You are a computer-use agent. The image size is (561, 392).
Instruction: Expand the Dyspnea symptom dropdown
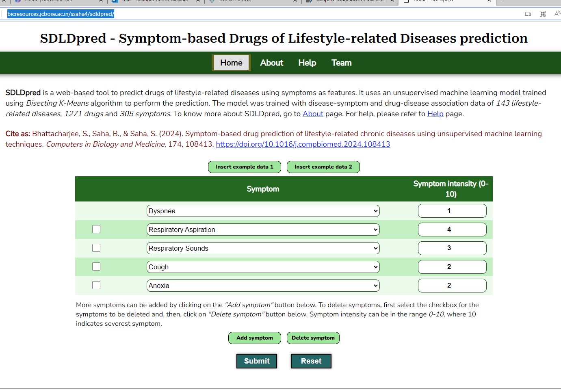[x=263, y=211]
